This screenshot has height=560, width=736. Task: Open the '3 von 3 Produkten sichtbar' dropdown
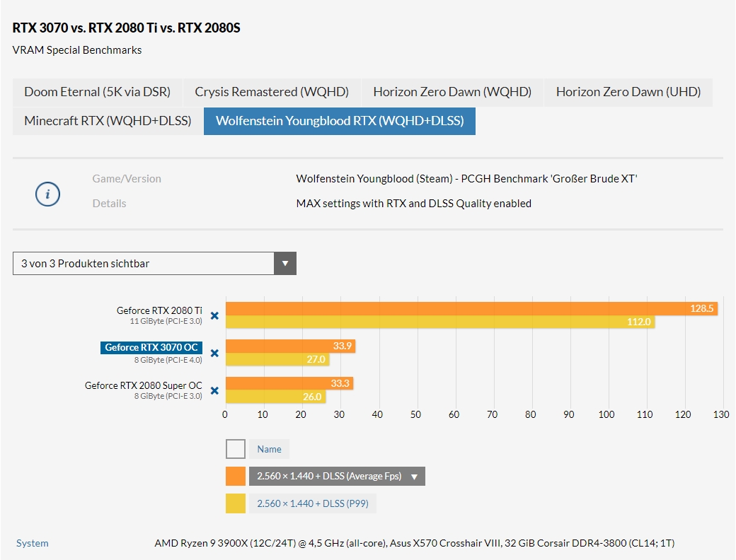pyautogui.click(x=154, y=264)
